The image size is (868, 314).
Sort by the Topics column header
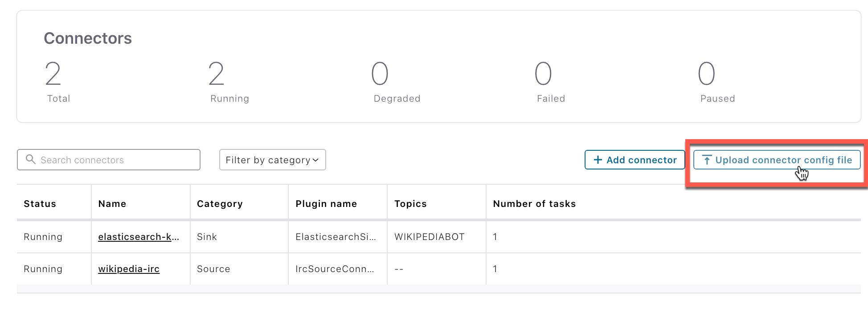[410, 204]
